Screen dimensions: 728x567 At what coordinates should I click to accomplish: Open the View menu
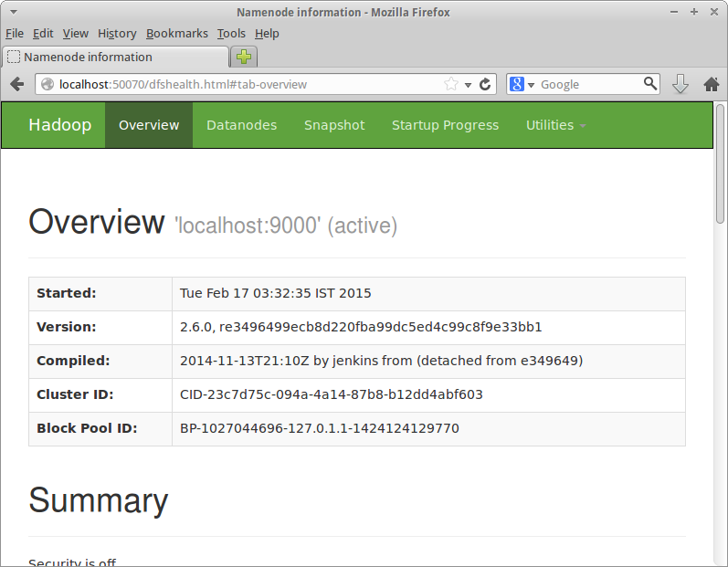click(x=76, y=34)
